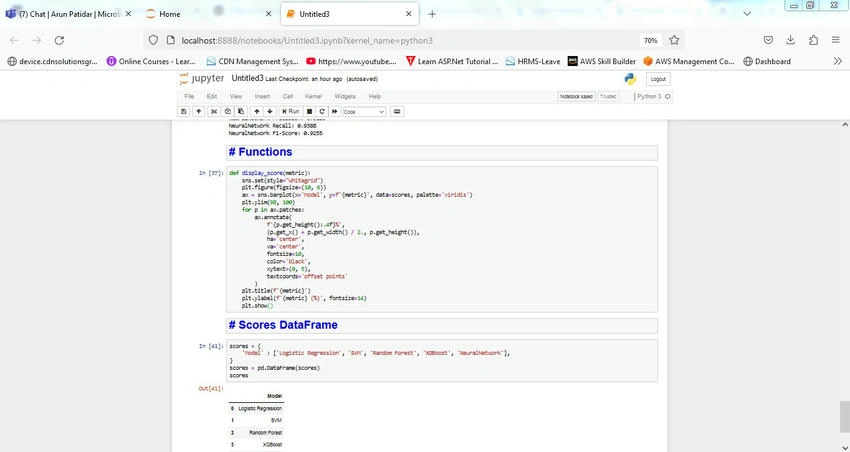Open the Widgets menu
The width and height of the screenshot is (850, 452).
(x=345, y=96)
